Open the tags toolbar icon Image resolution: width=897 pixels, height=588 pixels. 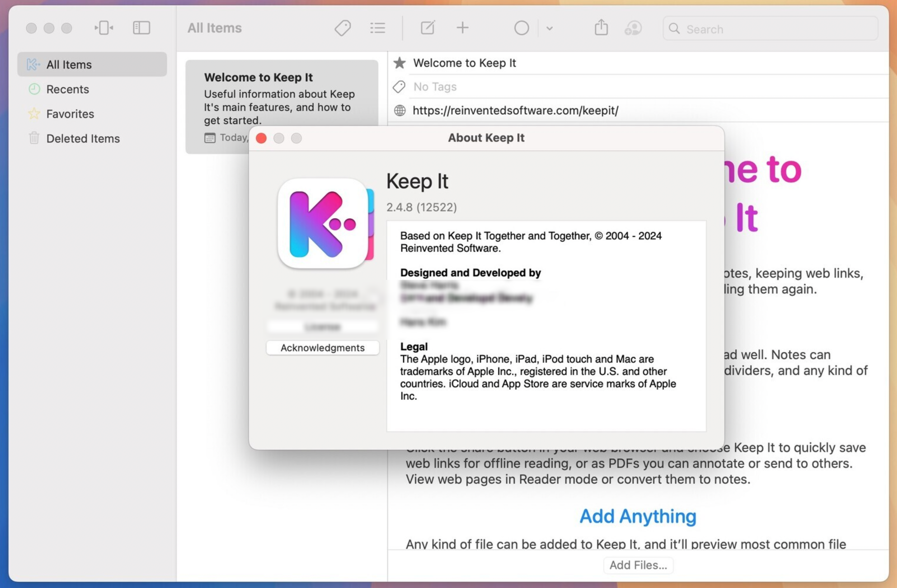(343, 28)
